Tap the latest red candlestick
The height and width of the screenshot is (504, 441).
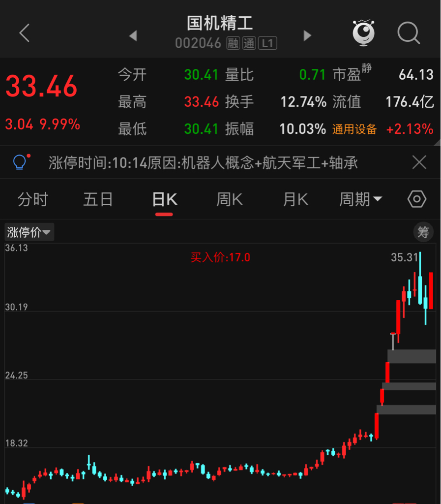click(431, 290)
